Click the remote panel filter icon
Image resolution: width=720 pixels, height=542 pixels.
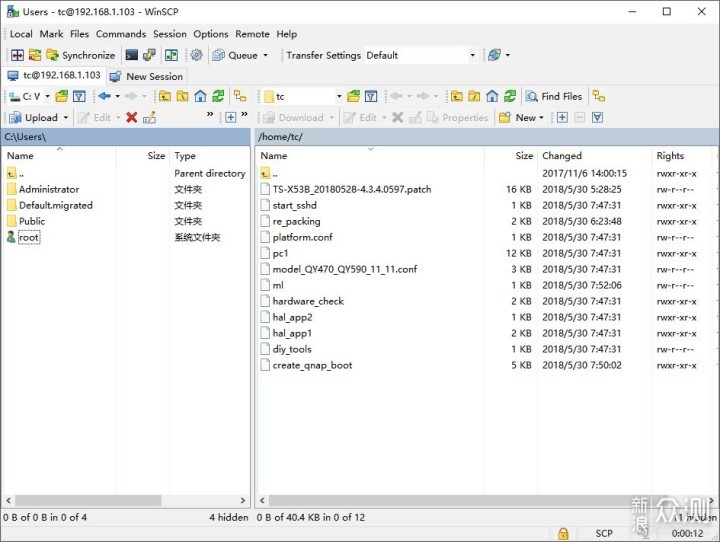click(371, 96)
